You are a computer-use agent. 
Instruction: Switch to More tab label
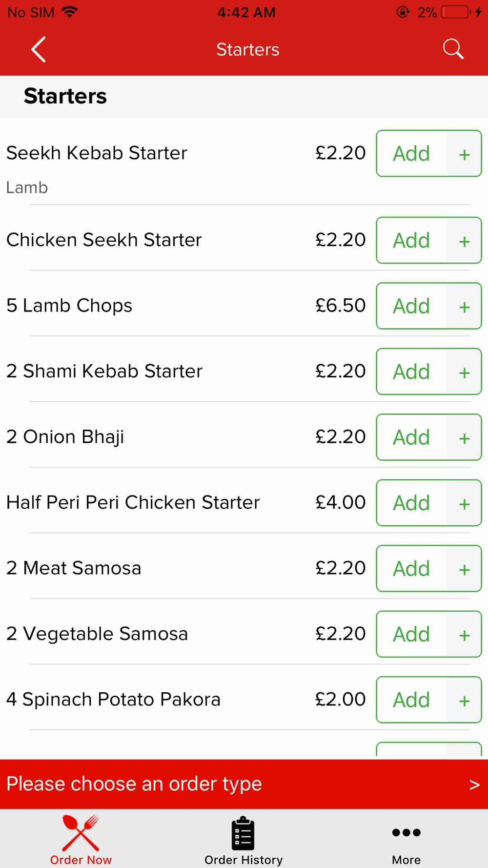pyautogui.click(x=406, y=860)
